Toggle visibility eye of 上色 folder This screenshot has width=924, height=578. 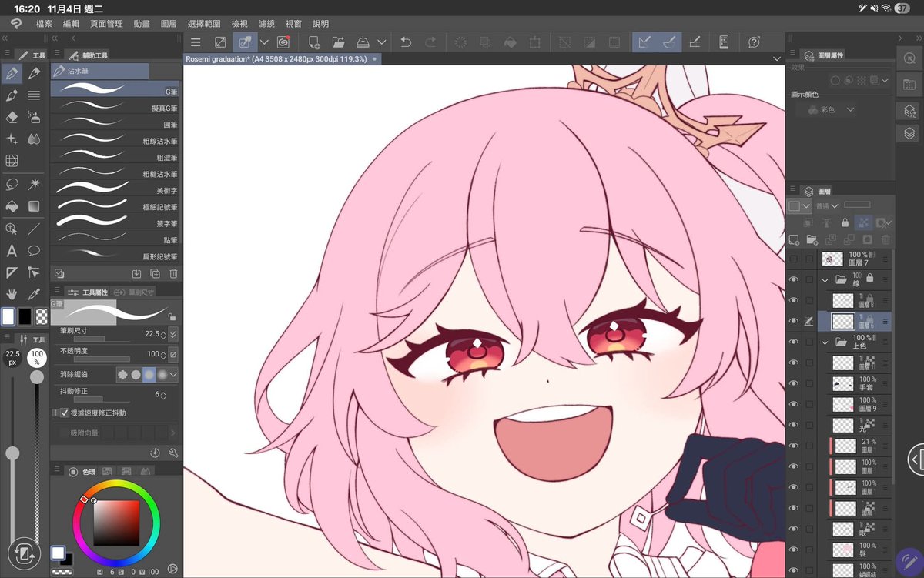[794, 341]
